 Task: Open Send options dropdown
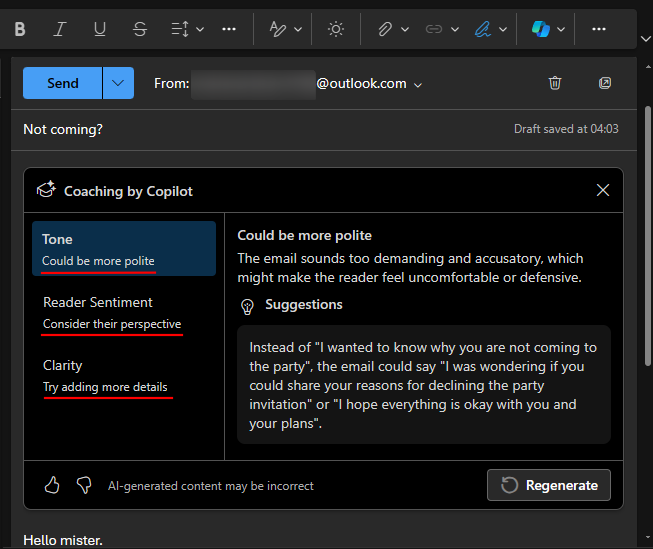pos(118,83)
